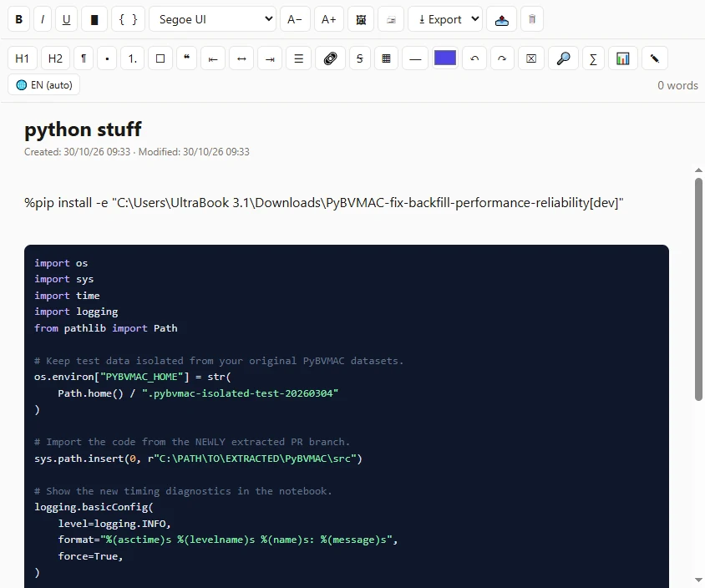Viewport: 705px width, 588px height.
Task: Insert a bulleted list
Action: click(x=107, y=58)
